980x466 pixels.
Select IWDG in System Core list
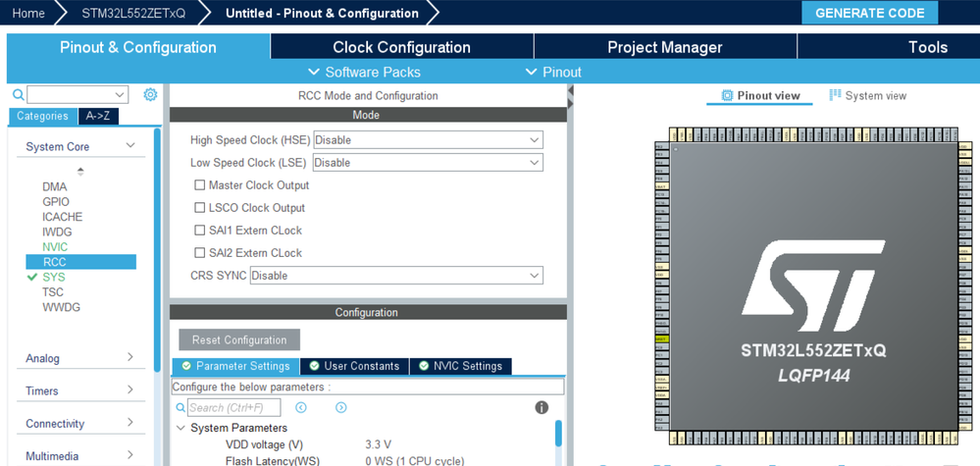(x=57, y=232)
